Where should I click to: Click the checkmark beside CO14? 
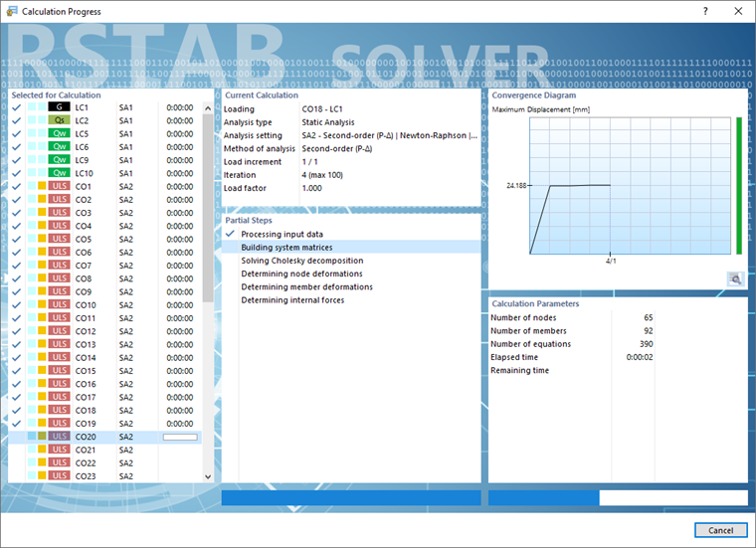pyautogui.click(x=16, y=358)
